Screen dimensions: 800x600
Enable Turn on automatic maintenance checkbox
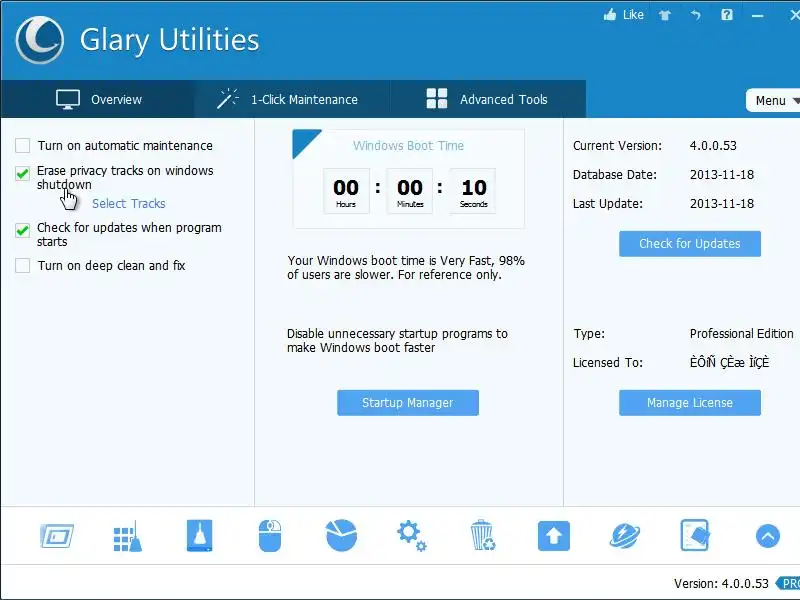point(22,145)
